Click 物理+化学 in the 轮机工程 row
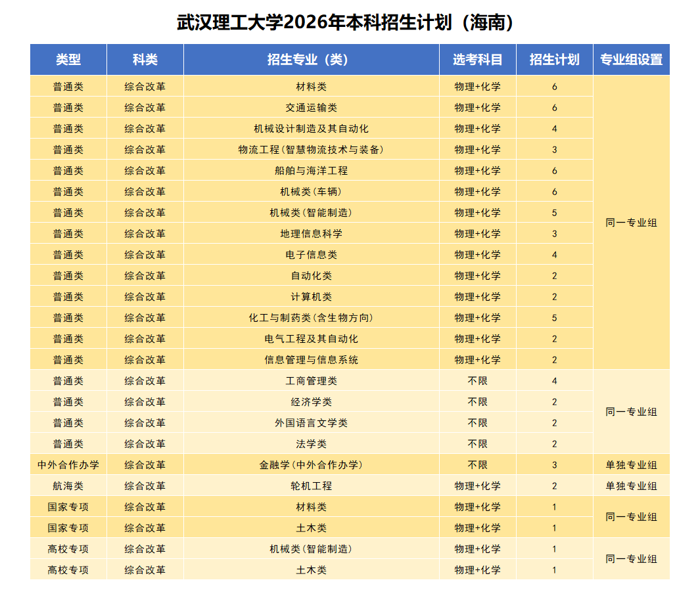The image size is (700, 601). [x=478, y=485]
